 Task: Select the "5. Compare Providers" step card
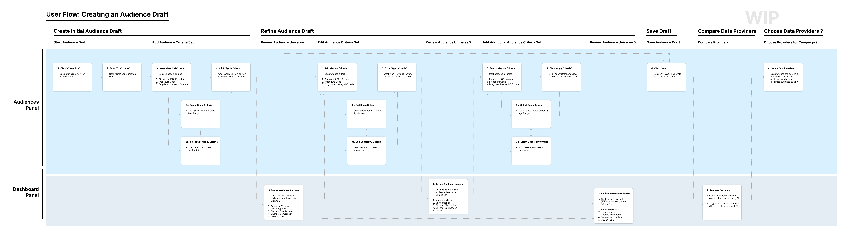tap(722, 203)
